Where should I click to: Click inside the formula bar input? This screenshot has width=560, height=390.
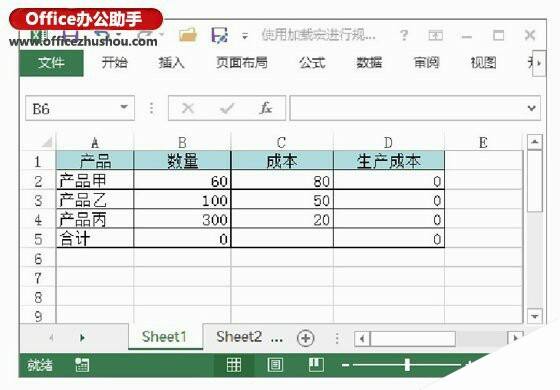click(407, 108)
